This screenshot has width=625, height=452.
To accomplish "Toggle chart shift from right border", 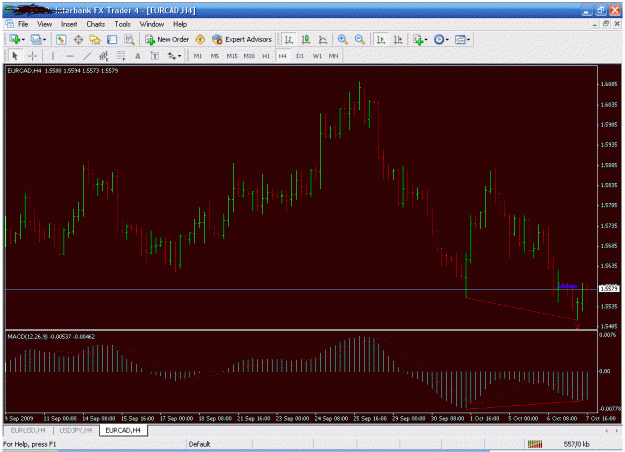I will pyautogui.click(x=398, y=39).
